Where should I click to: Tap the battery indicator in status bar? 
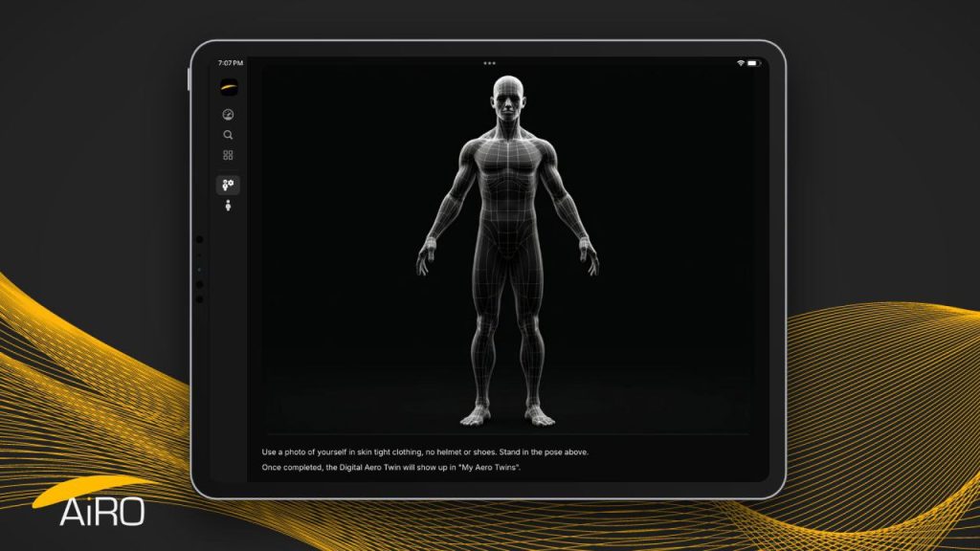pos(753,63)
